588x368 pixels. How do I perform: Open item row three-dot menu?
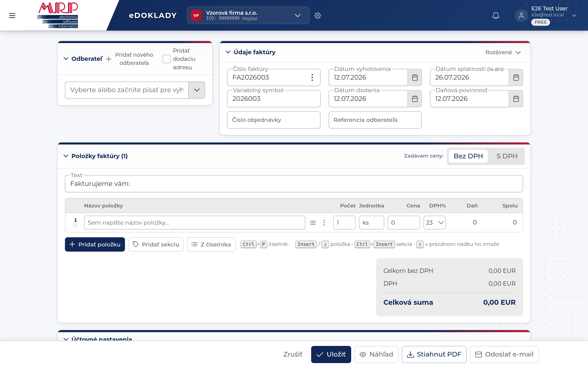point(324,223)
